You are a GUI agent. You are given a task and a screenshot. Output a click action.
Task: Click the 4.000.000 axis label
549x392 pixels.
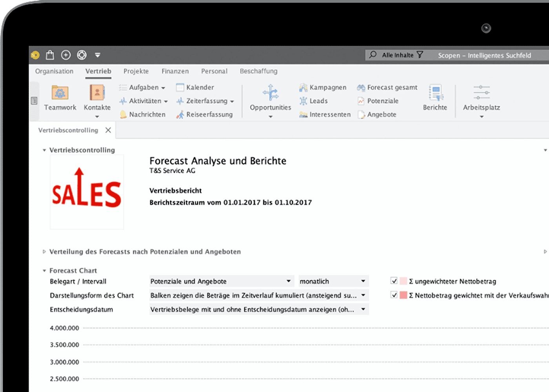(x=64, y=328)
